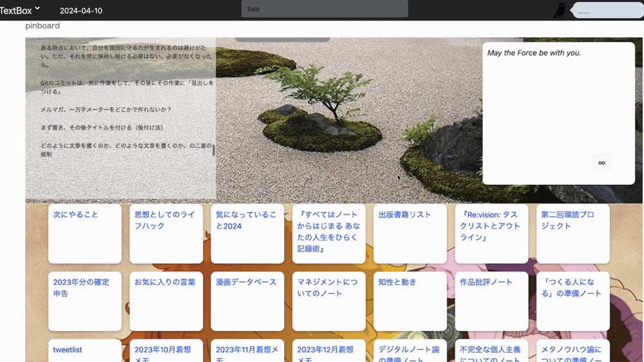
Task: Click the note starting どのように文章を書くのか
Action: coord(126,150)
